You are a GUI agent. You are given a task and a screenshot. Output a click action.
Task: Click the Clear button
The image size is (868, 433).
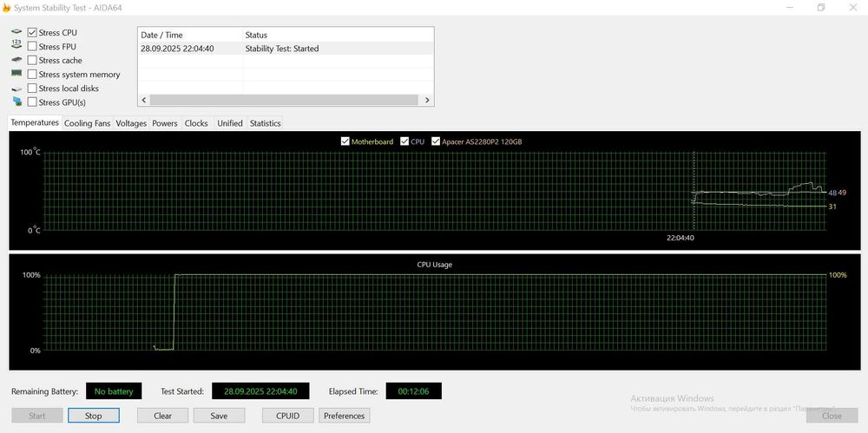tap(163, 416)
